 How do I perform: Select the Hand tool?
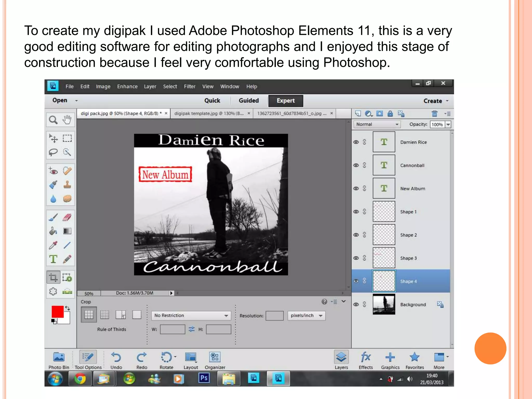pos(67,120)
